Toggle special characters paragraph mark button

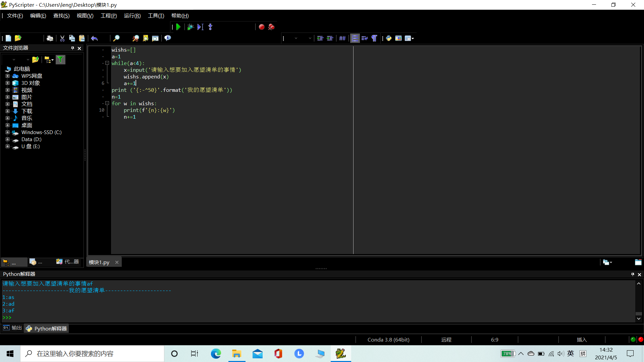click(374, 39)
